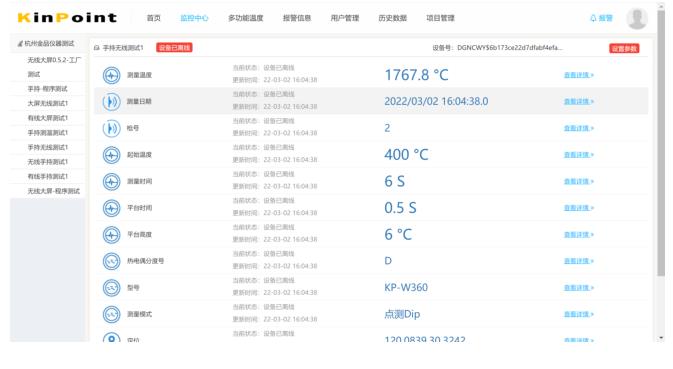The height and width of the screenshot is (369, 673).
Task: Collapse the 杭州金品仪器测试 project tree node
Action: (46, 43)
